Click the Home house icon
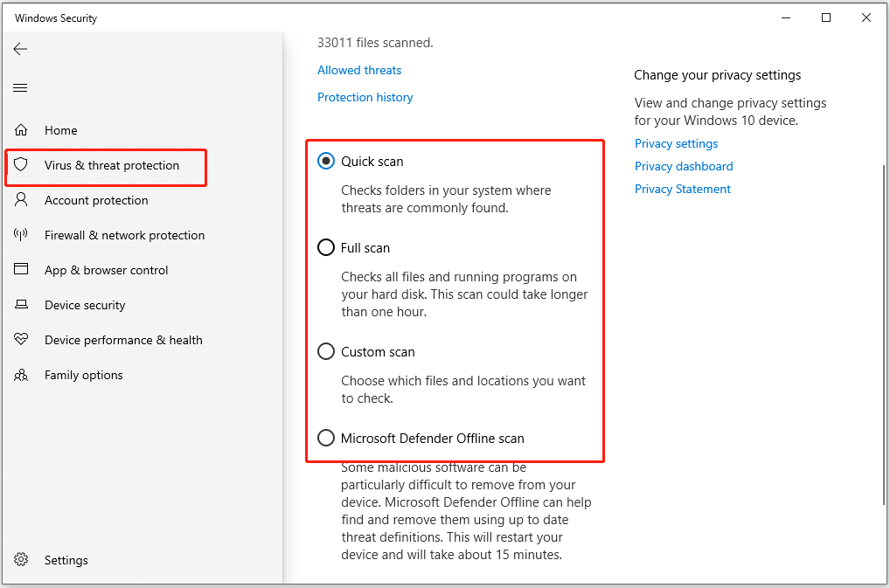The width and height of the screenshot is (890, 588). pyautogui.click(x=21, y=130)
